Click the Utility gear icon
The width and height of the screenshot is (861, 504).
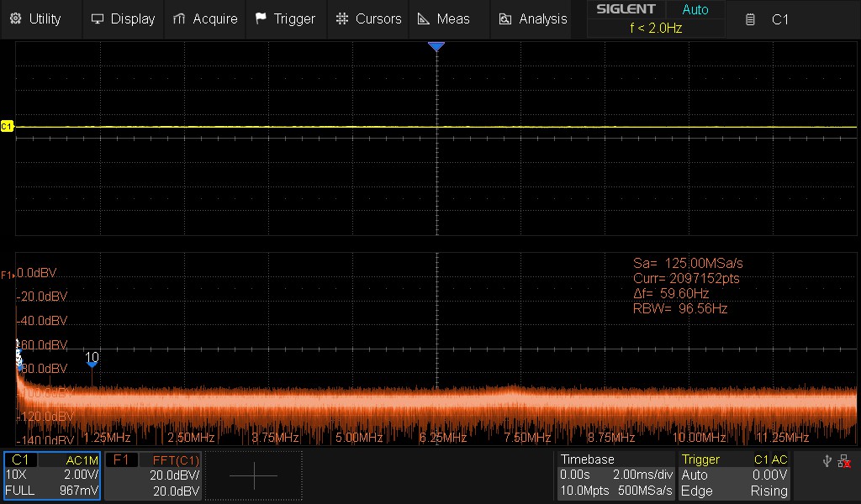pyautogui.click(x=15, y=18)
